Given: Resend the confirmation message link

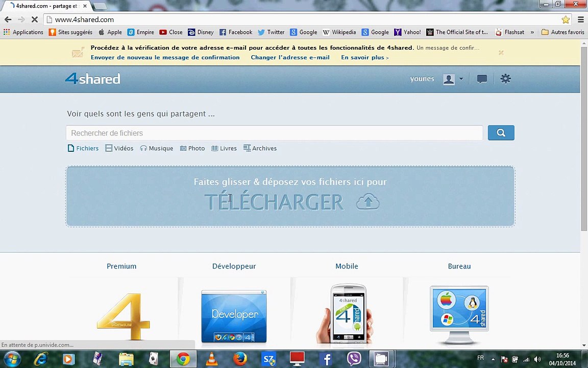Looking at the screenshot, I should (x=165, y=57).
